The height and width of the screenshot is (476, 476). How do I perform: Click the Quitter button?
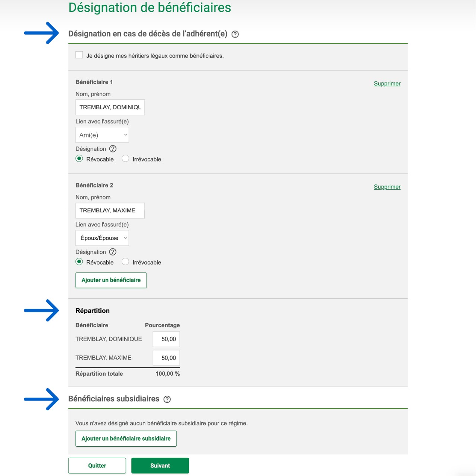coord(97,466)
